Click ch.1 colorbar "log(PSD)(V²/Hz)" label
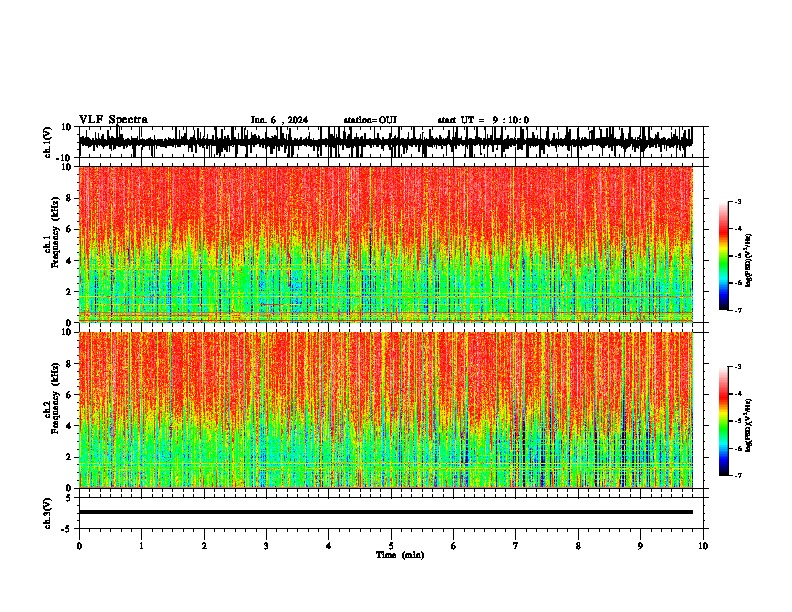Image resolution: width=792 pixels, height=612 pixels. pos(748,261)
